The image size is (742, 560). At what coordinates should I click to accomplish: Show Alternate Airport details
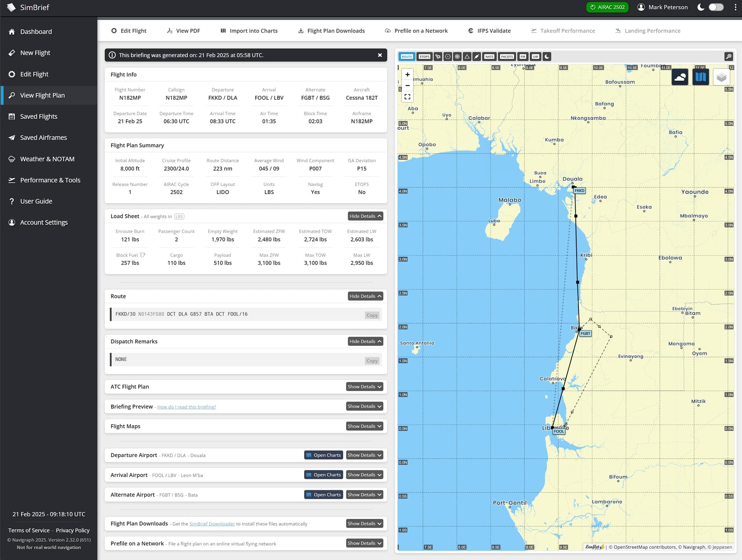364,495
